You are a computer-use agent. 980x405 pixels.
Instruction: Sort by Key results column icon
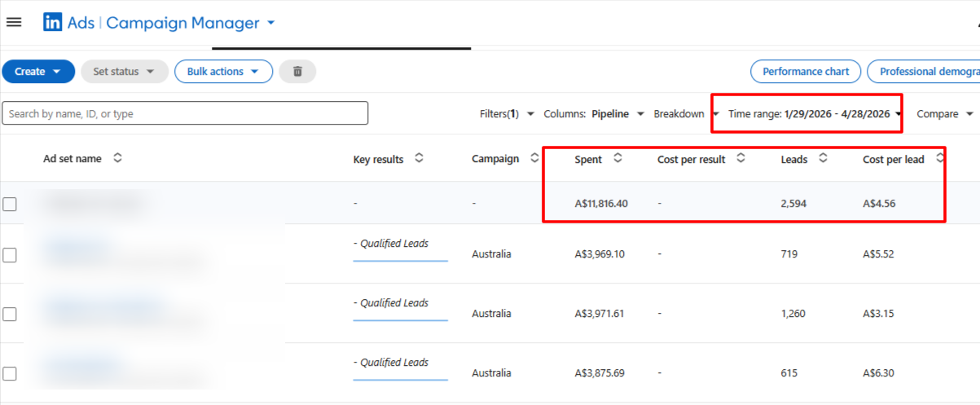pyautogui.click(x=419, y=158)
